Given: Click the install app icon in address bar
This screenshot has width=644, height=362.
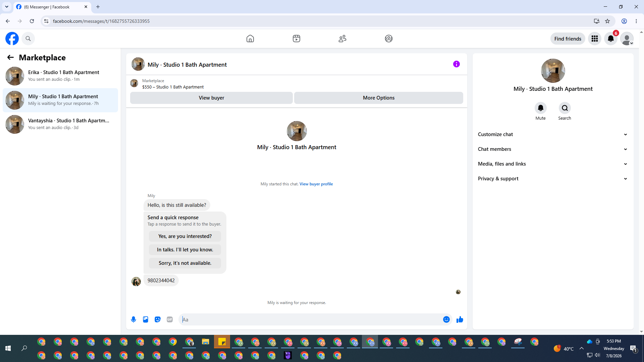Looking at the screenshot, I should (x=596, y=21).
